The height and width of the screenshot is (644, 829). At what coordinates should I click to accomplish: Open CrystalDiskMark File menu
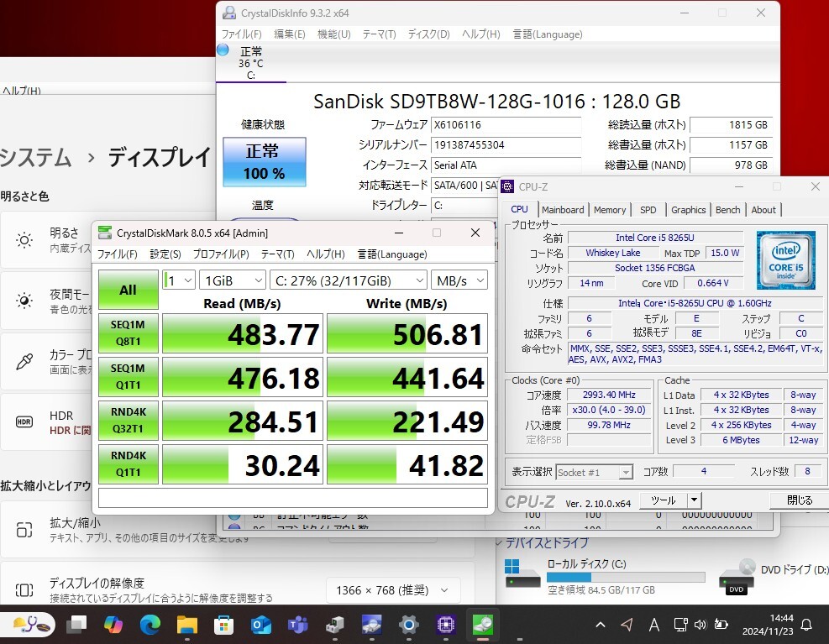117,254
